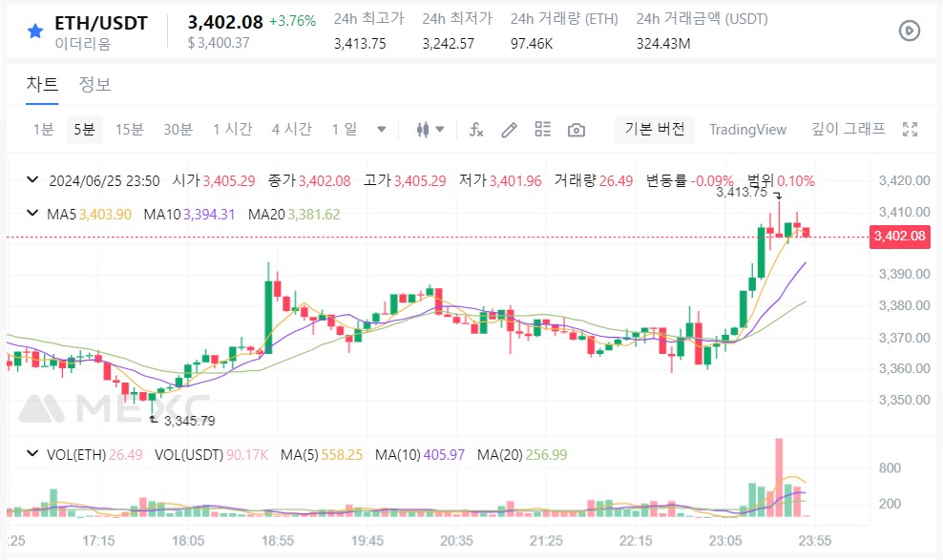Select the pencil drawing tool

(x=510, y=129)
